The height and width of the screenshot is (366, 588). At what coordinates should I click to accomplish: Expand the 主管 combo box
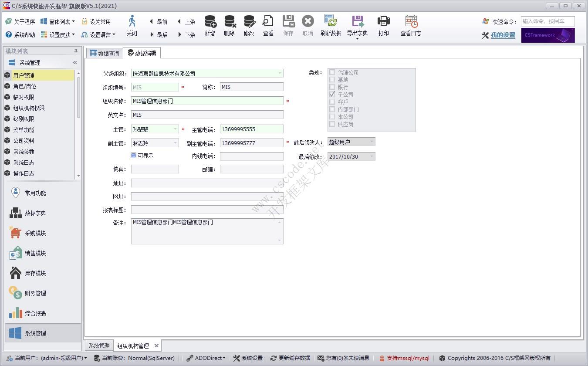click(x=175, y=129)
